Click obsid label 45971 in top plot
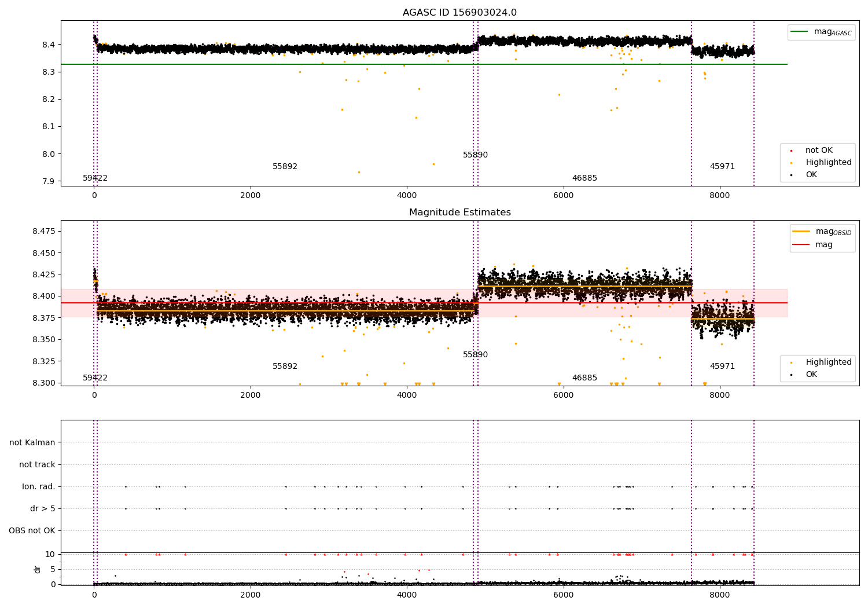This screenshot has height=608, width=868. point(722,167)
